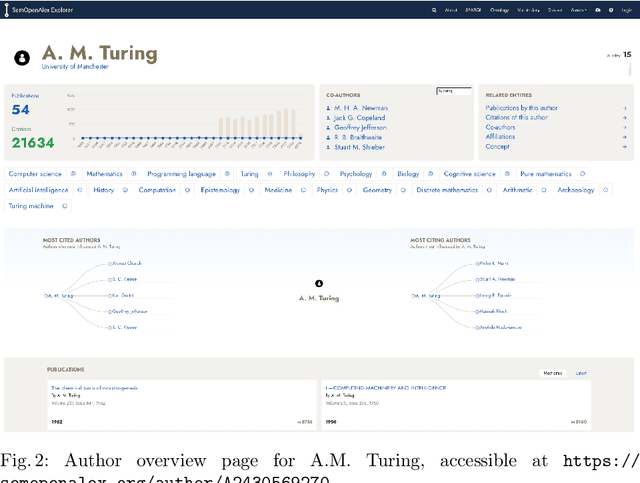Click the arrow icon next to Concept
This screenshot has width=640, height=483.
click(625, 147)
